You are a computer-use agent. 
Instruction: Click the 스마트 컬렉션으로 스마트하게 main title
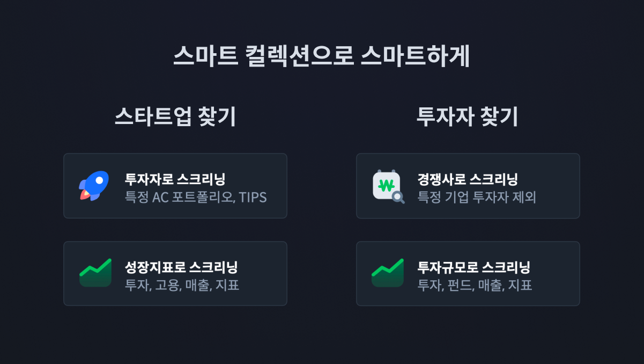point(322,56)
